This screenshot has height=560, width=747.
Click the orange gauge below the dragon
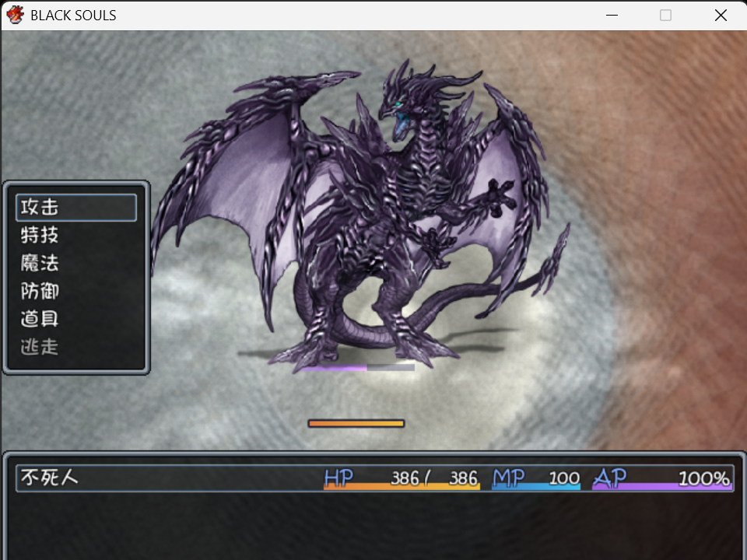[356, 423]
